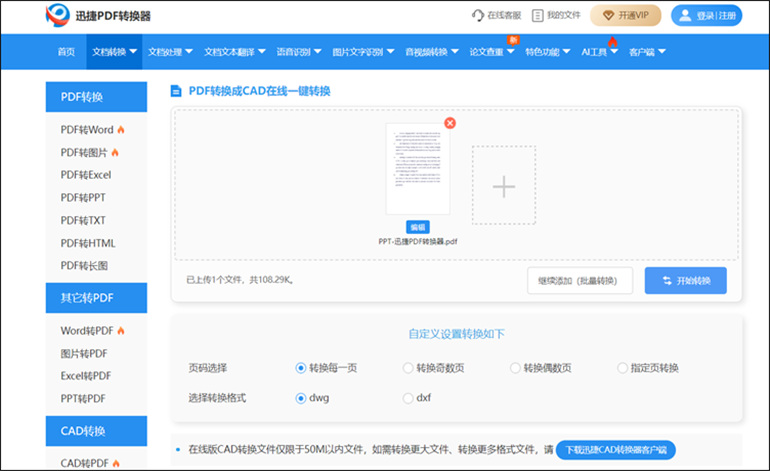The image size is (770, 471).
Task: Open PDF转Word in sidebar
Action: [87, 130]
